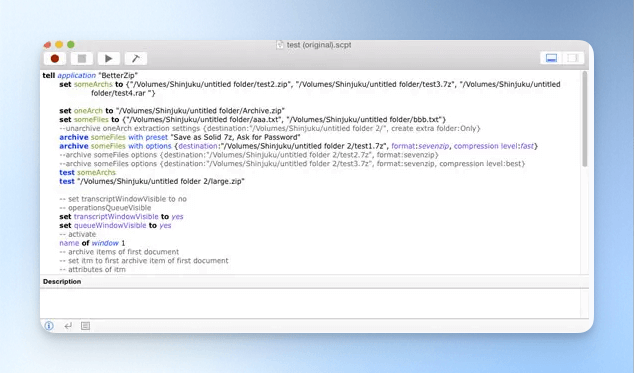The width and height of the screenshot is (634, 373).
Task: Place cursor on 'tell application "BetterZip"' line
Action: (x=90, y=75)
